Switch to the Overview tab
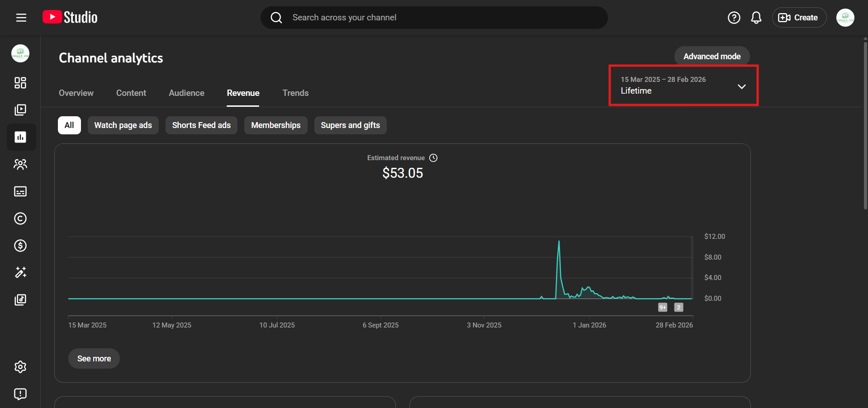 (76, 93)
